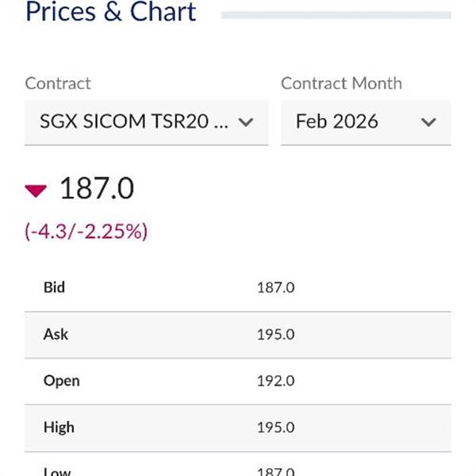Click the Bid row label
The image size is (476, 476).
(54, 287)
